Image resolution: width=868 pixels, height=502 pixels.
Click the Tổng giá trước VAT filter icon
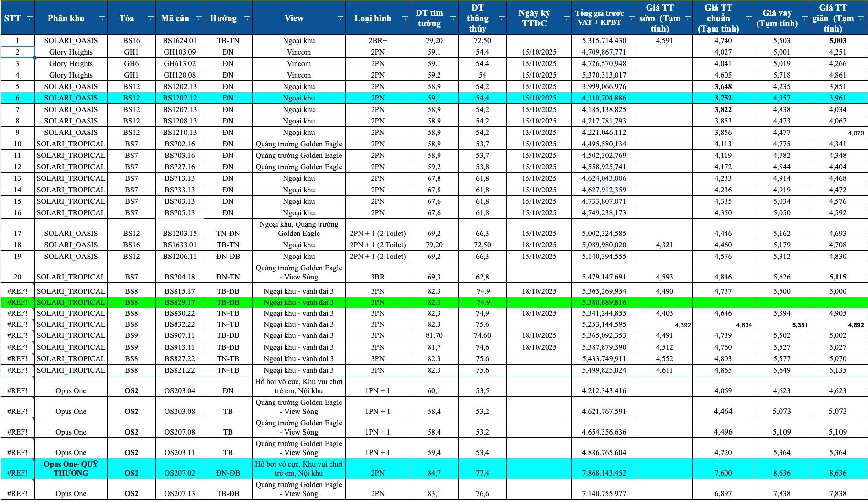coord(631,18)
